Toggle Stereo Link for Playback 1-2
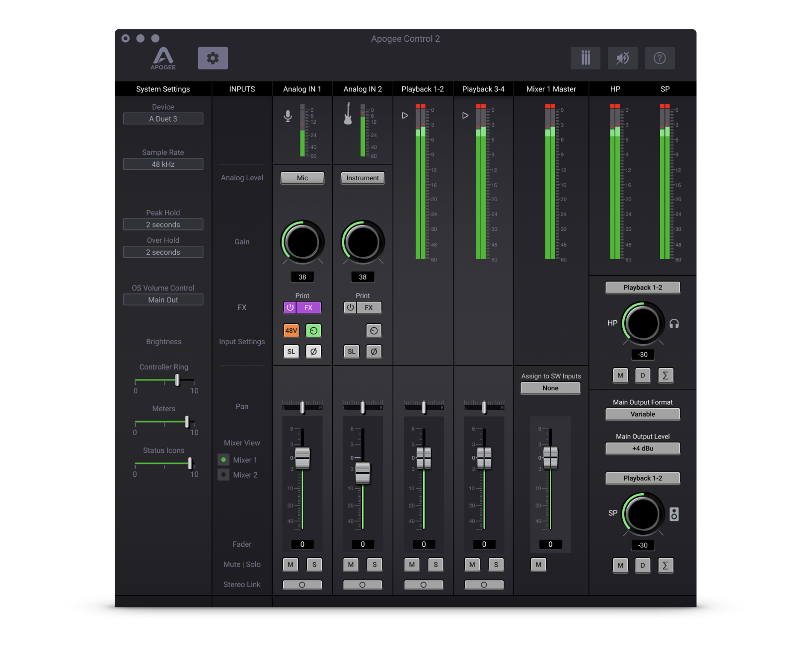812x663 pixels. point(424,585)
